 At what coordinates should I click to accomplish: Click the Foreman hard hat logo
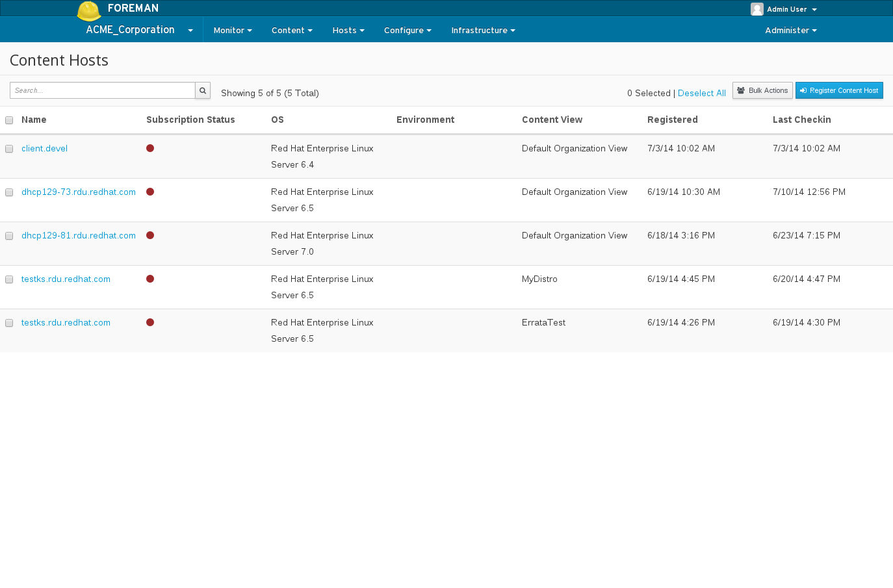89,11
